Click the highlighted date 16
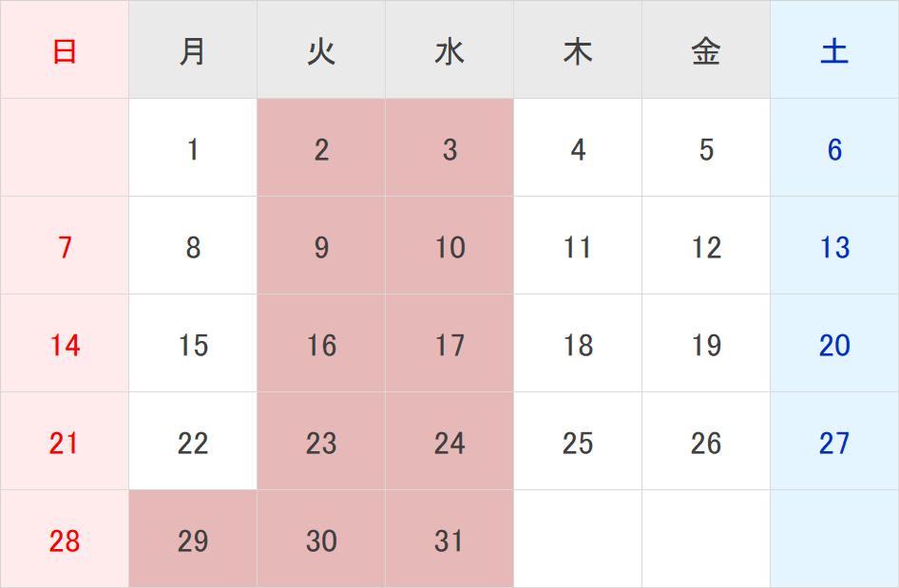The height and width of the screenshot is (588, 899). [321, 346]
